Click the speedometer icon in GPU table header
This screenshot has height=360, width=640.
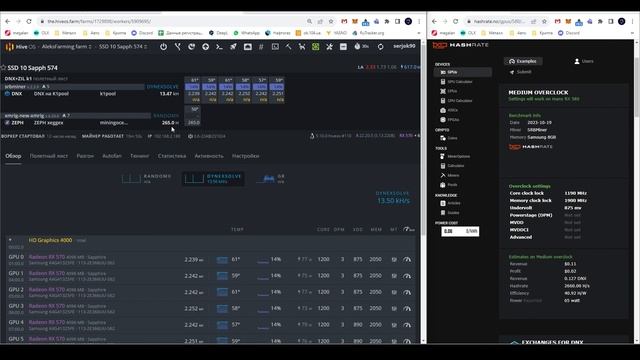[409, 229]
